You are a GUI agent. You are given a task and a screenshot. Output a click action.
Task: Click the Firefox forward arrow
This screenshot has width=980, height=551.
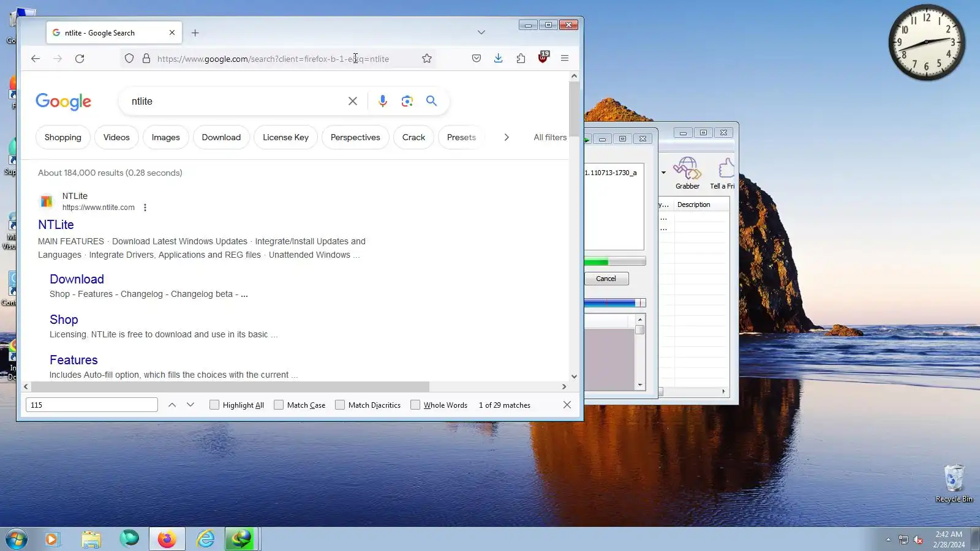pos(58,59)
